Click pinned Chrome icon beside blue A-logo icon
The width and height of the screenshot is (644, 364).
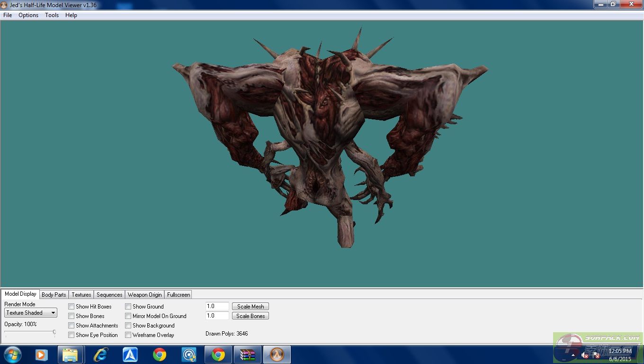pos(160,355)
